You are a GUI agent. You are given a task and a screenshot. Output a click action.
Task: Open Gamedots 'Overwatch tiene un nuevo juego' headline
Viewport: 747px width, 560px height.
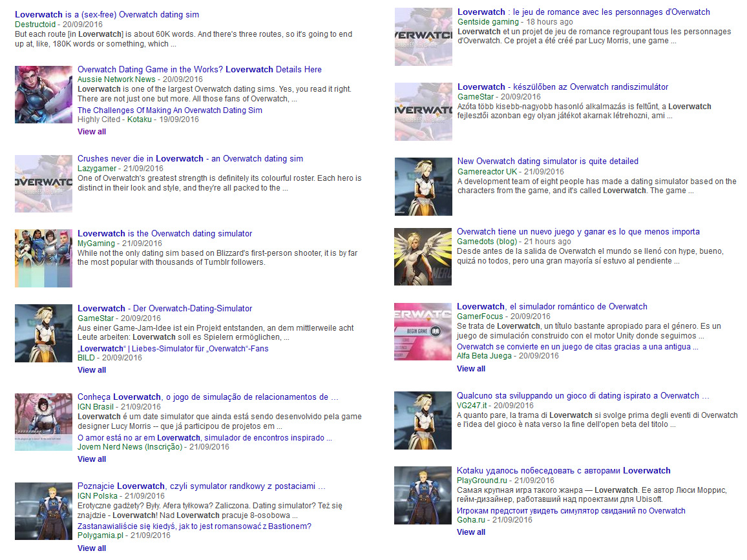point(578,231)
